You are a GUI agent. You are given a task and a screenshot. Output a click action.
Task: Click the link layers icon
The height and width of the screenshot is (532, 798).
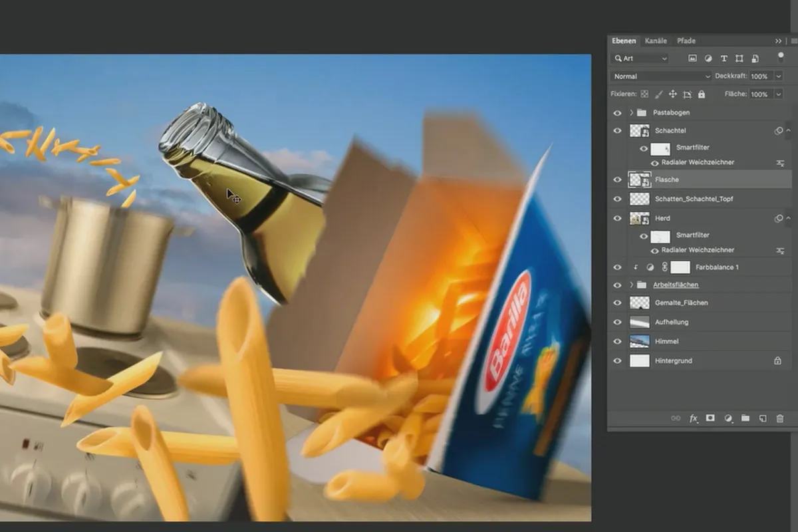point(676,418)
